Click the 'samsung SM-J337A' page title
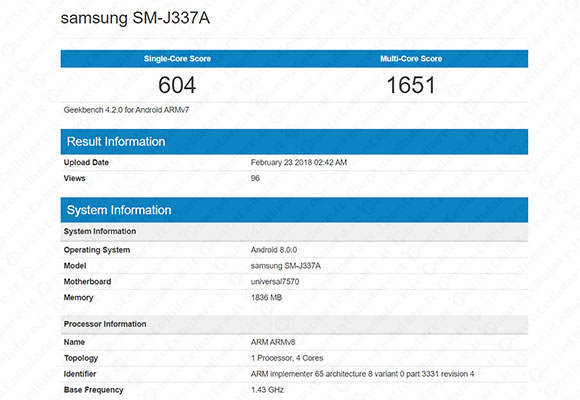 (x=135, y=18)
